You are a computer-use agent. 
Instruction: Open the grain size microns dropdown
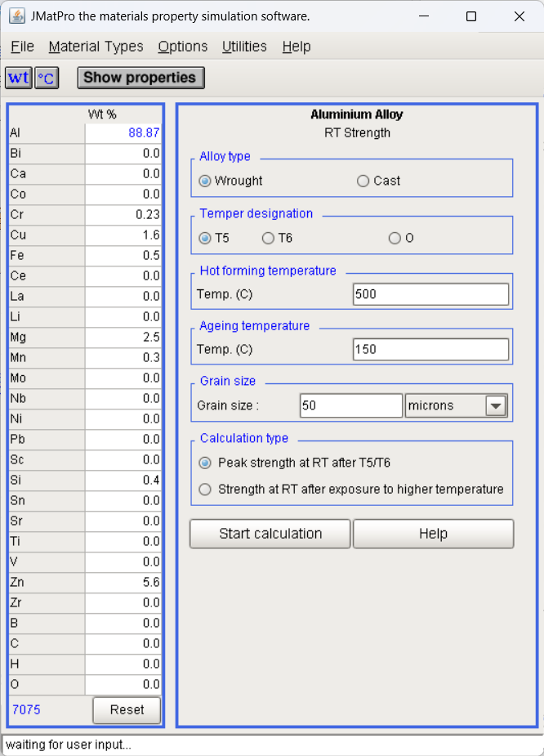click(496, 405)
